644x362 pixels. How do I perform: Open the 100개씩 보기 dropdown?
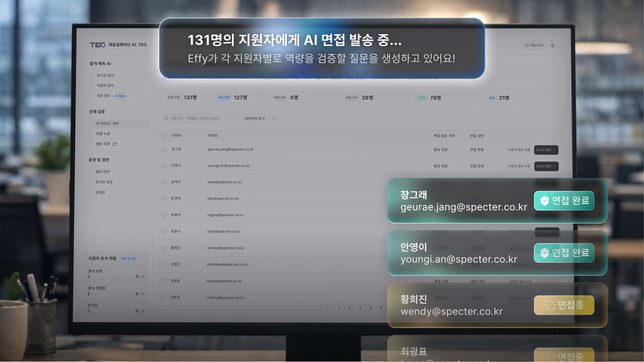260,119
